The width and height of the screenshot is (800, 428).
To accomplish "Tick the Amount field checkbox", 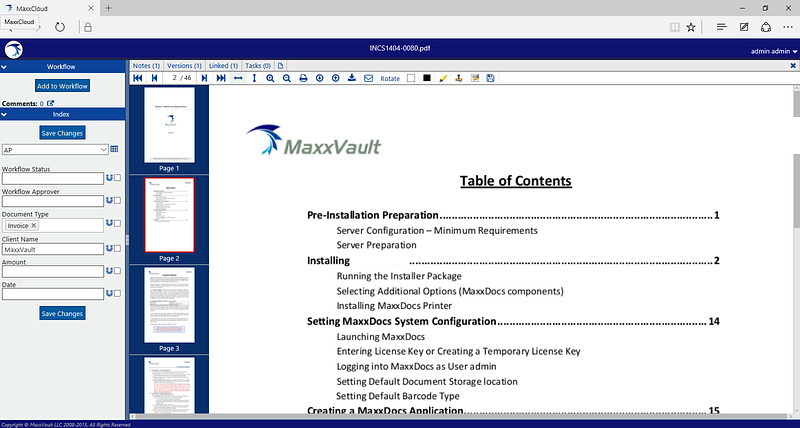I will [117, 271].
